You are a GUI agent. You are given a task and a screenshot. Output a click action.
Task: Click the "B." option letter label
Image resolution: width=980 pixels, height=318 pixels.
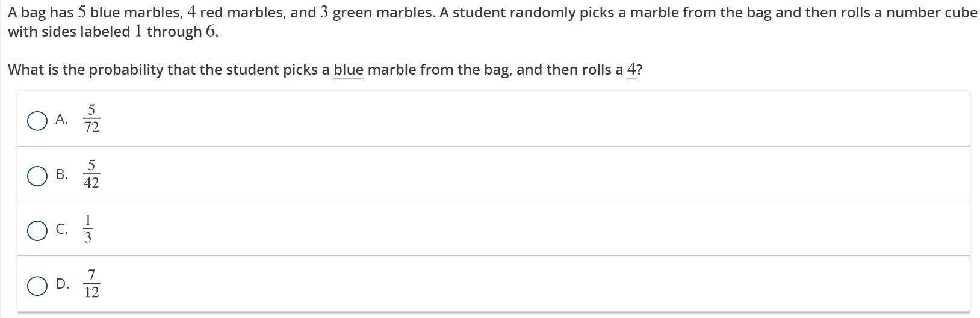(x=61, y=174)
